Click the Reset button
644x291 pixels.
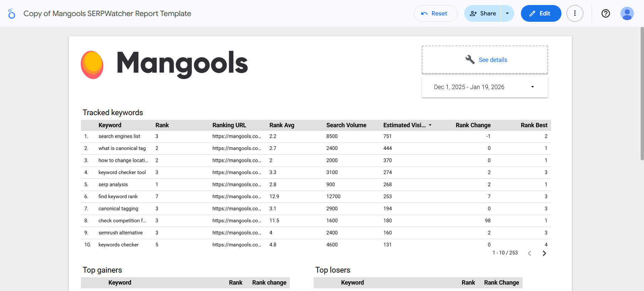click(435, 13)
